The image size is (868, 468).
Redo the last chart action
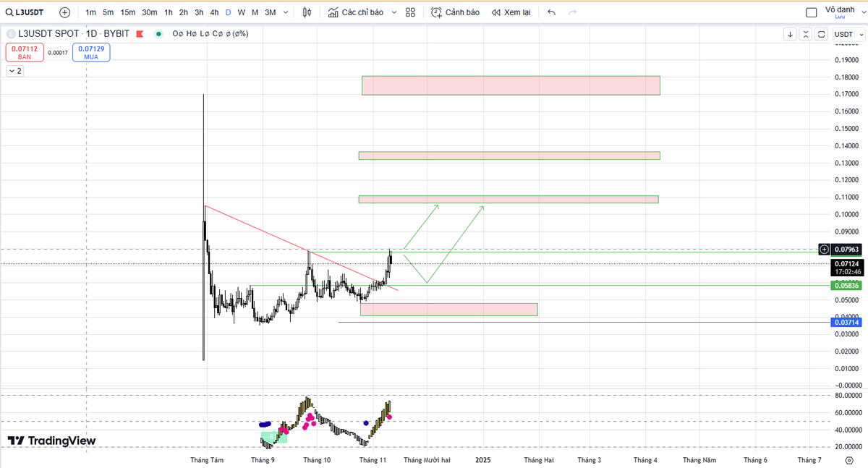[x=573, y=12]
